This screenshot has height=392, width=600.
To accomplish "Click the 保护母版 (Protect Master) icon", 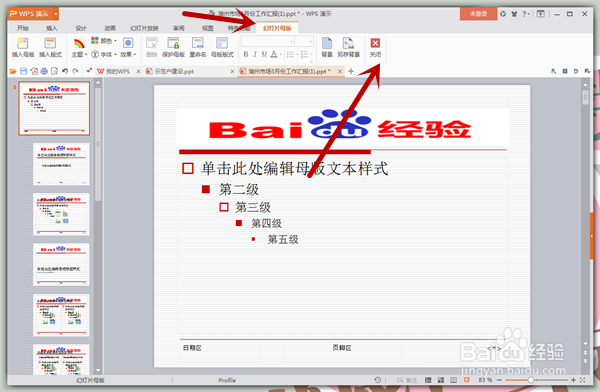I will [173, 47].
